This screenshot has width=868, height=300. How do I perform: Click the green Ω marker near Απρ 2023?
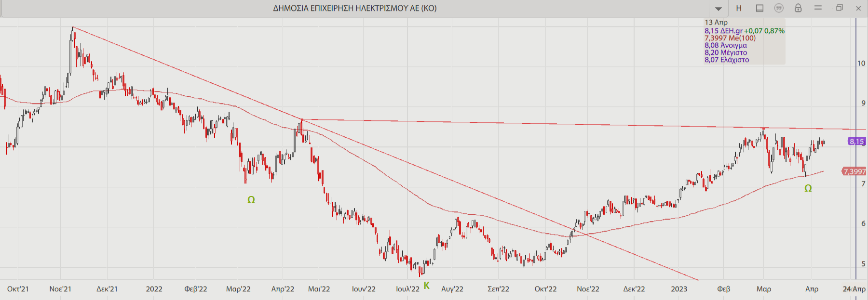(x=808, y=188)
